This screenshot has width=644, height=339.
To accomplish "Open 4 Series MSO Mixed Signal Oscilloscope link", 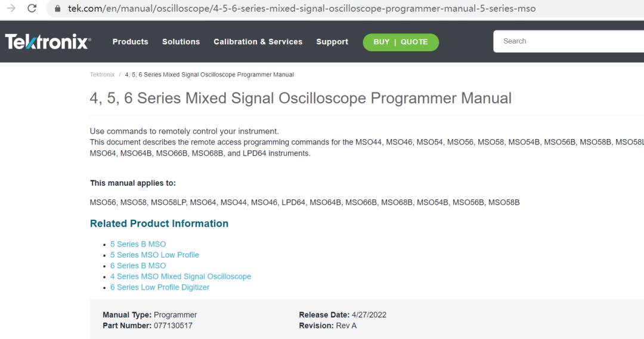I will [x=181, y=276].
